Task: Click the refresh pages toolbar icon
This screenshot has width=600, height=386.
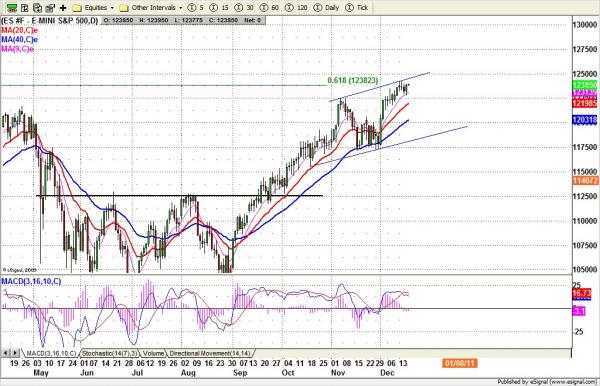Action: [x=38, y=7]
